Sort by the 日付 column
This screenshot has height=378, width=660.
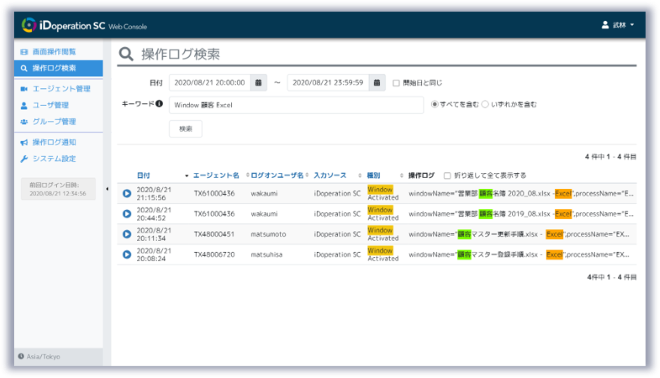click(144, 175)
